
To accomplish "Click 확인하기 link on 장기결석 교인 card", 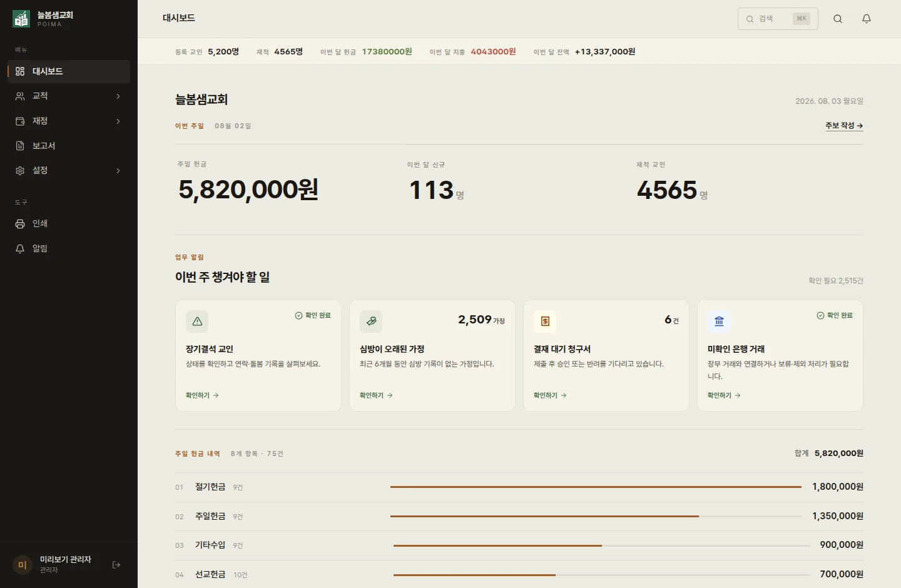I will (202, 395).
